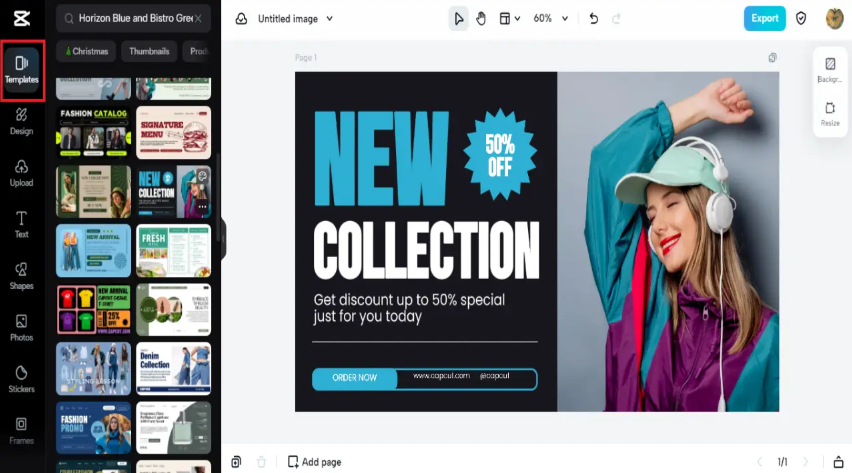Choose the Denim Collection template
This screenshot has height=473, width=852.
pos(173,369)
